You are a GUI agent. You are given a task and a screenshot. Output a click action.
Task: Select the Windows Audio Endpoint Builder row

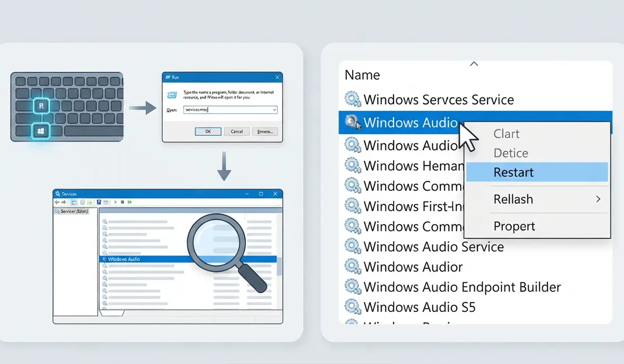point(475,287)
